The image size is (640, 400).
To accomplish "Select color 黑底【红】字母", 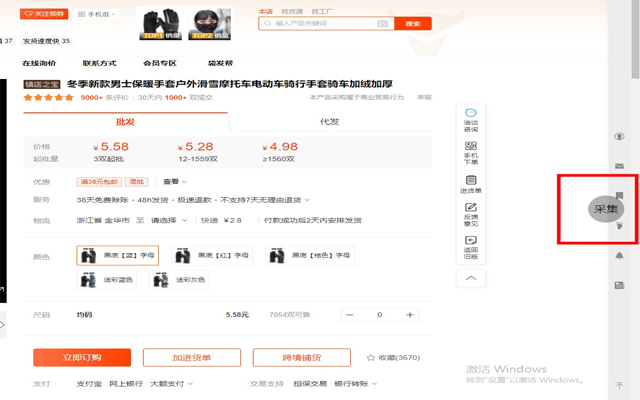I will [212, 256].
